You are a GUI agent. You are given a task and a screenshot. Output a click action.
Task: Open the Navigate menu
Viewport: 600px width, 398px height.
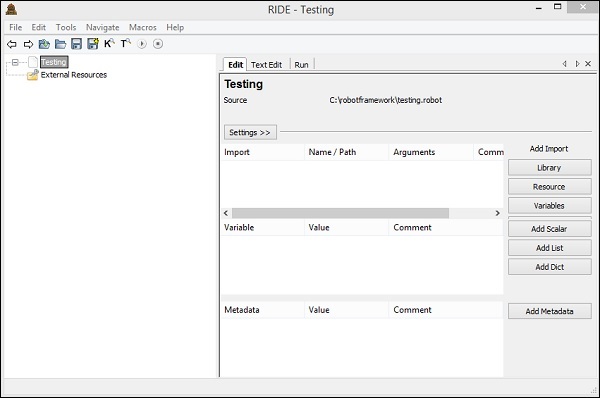pyautogui.click(x=103, y=28)
